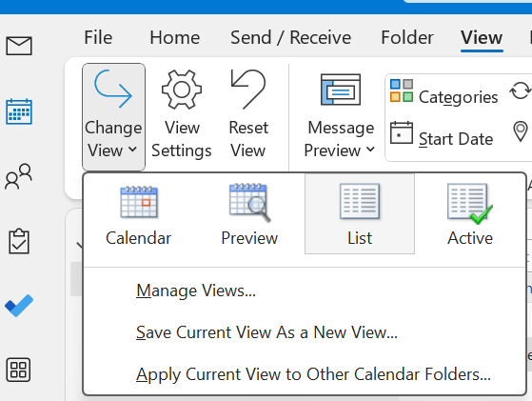Screen dimensions: 532x401
Task: Choose Save Current View As a New View
Action: point(266,332)
